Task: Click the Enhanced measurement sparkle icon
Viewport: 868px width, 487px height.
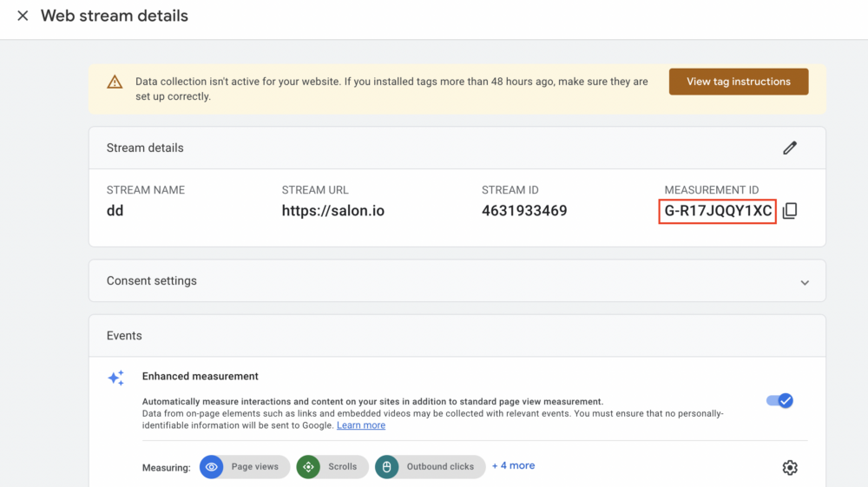Action: 115,378
